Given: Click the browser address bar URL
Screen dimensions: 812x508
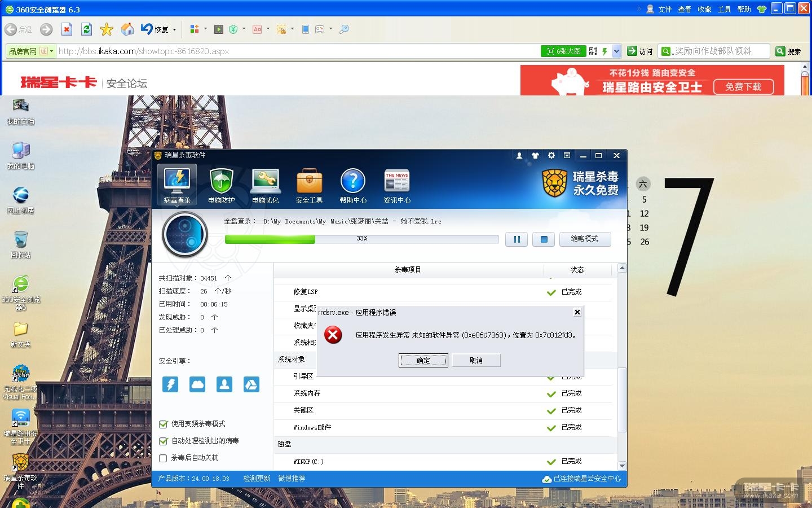Looking at the screenshot, I should click(144, 51).
